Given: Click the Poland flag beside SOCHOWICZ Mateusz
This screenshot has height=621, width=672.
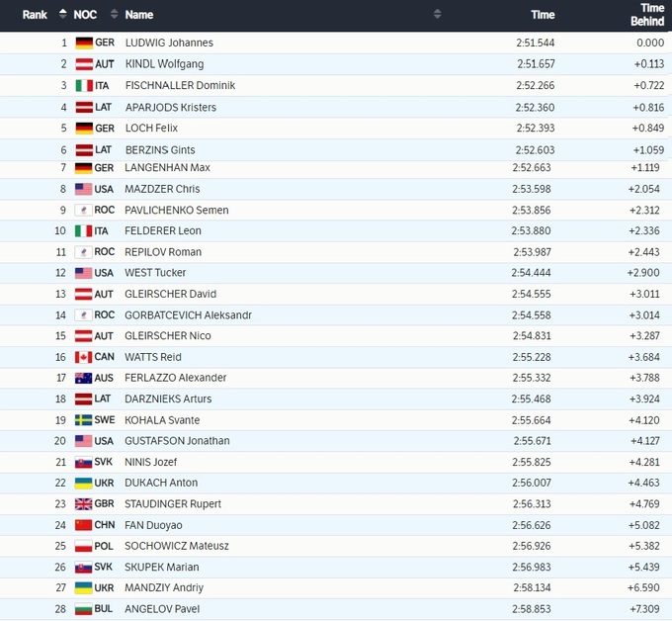Looking at the screenshot, I should 84,546.
